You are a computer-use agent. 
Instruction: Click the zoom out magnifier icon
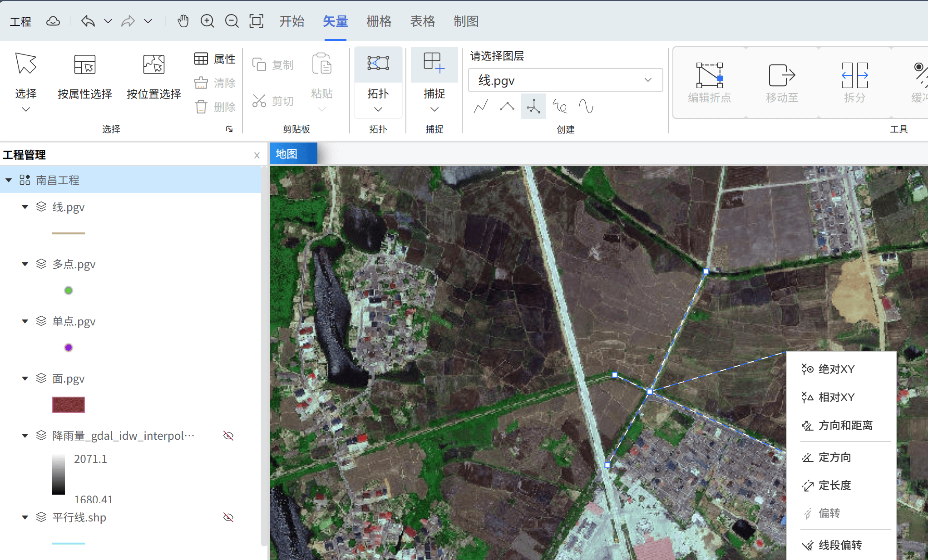point(232,21)
